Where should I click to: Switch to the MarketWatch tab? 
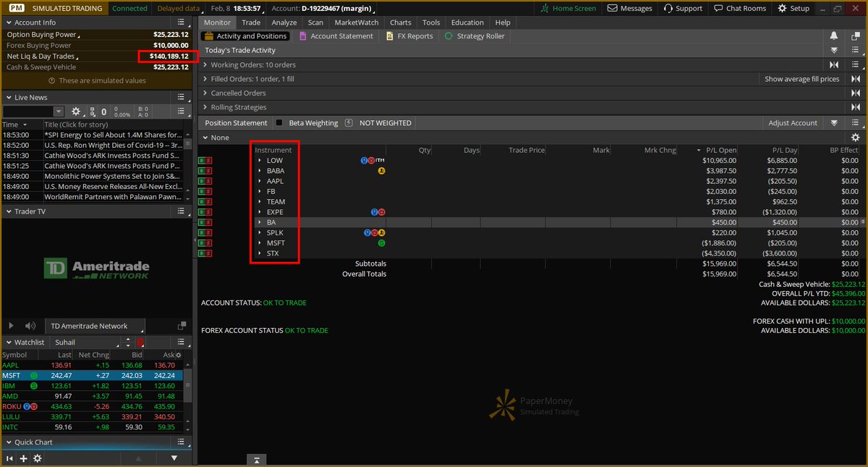[x=357, y=22]
